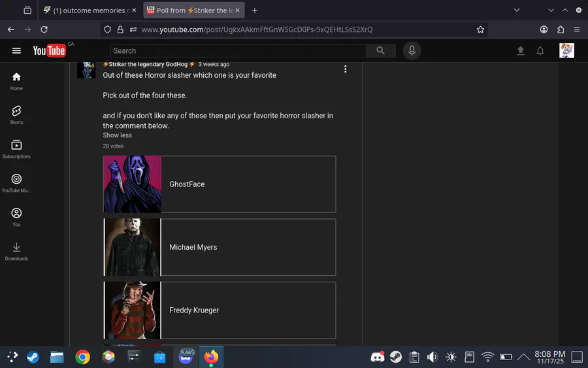Viewport: 588px width, 368px height.
Task: Close the outcome memories tab
Action: (x=134, y=10)
